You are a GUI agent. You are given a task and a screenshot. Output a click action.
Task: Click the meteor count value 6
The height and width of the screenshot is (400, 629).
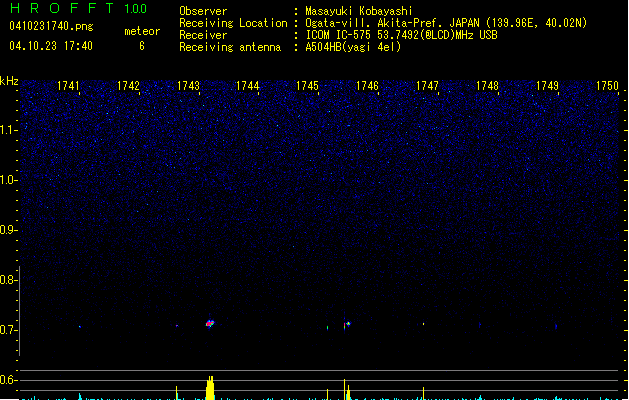[142, 46]
